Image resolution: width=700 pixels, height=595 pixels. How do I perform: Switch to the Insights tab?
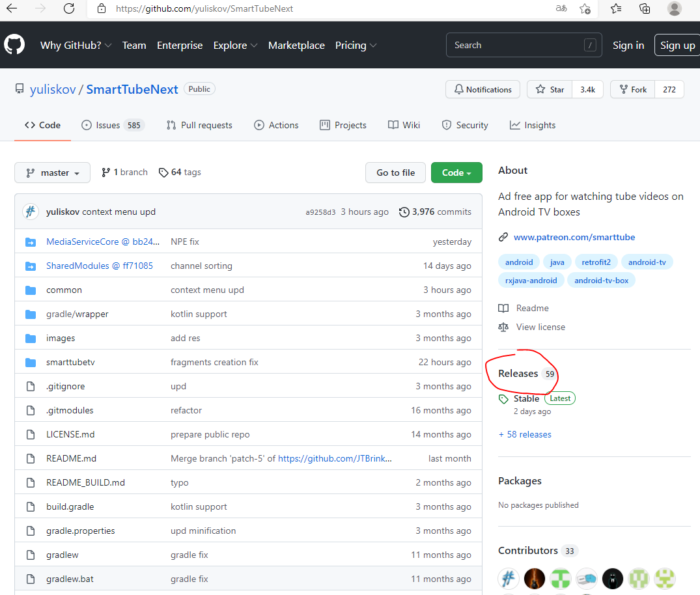(x=533, y=125)
